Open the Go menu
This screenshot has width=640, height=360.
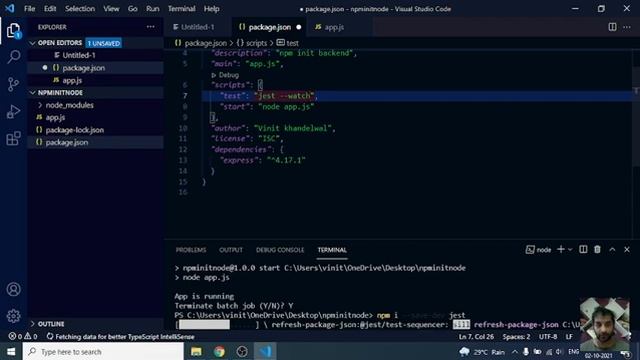click(133, 9)
